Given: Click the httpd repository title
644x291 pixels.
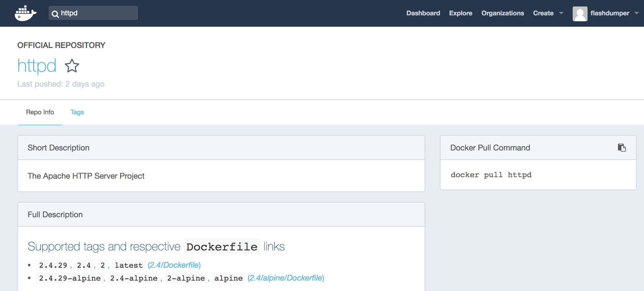Looking at the screenshot, I should (x=37, y=66).
